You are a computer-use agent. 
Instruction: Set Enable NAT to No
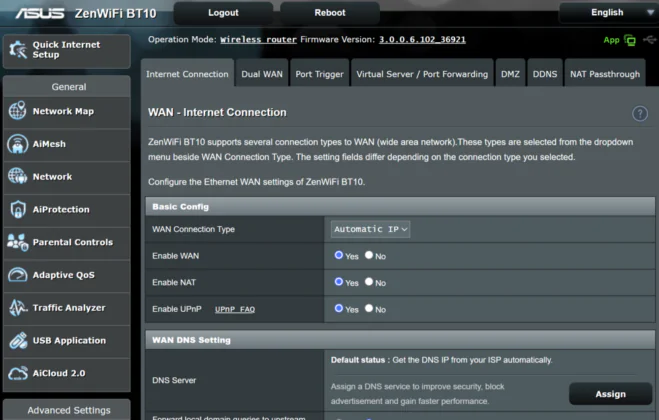click(x=369, y=282)
